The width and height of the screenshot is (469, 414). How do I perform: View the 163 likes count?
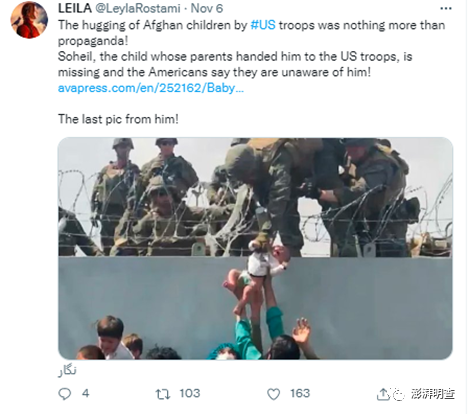click(300, 393)
